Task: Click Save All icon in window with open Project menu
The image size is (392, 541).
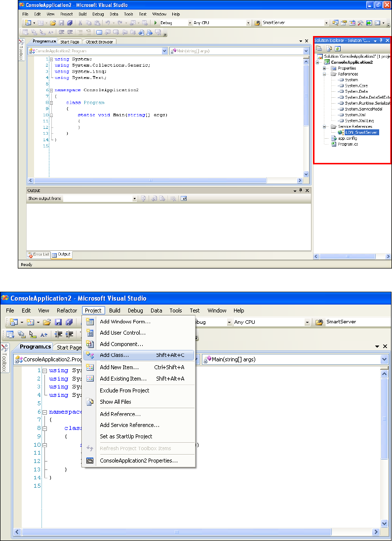Action: point(69,322)
